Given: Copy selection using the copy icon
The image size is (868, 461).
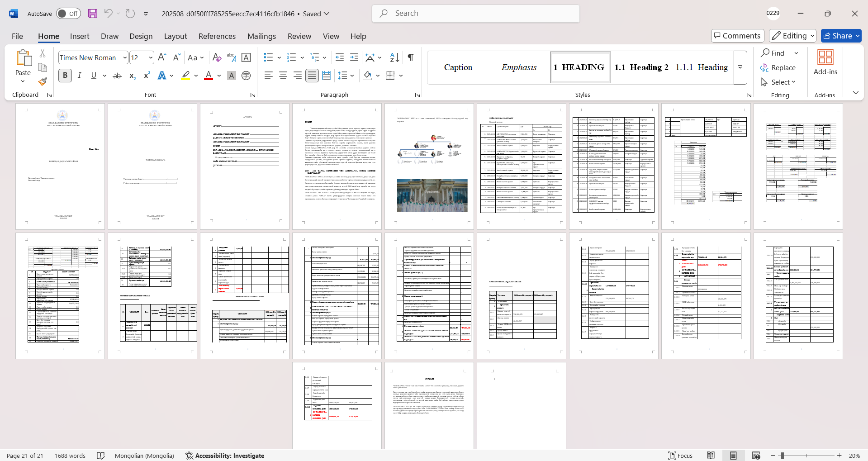Looking at the screenshot, I should click(43, 67).
